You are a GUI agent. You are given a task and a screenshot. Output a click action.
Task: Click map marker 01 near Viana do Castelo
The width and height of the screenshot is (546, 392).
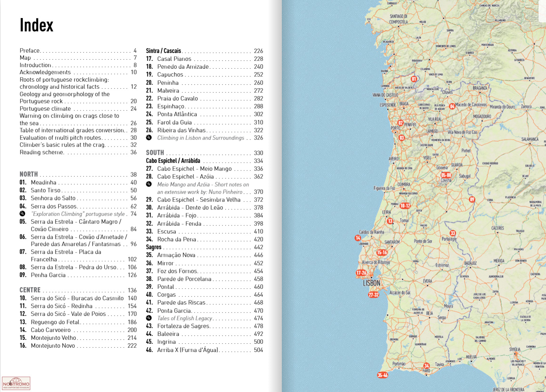[414, 79]
